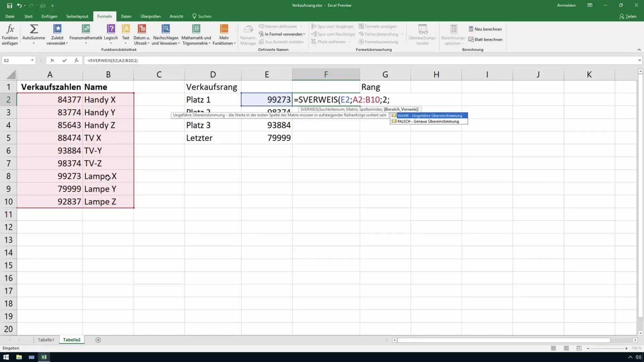
Task: Open Text functions list
Action: [x=126, y=35]
